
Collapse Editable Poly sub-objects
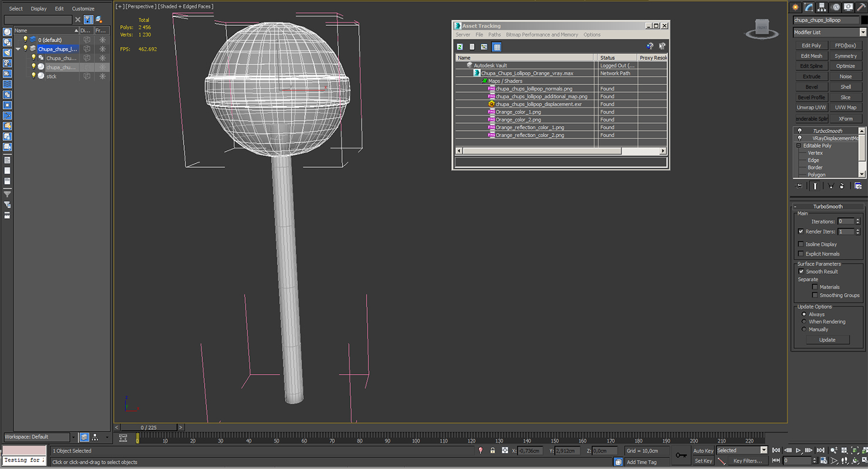pyautogui.click(x=799, y=145)
